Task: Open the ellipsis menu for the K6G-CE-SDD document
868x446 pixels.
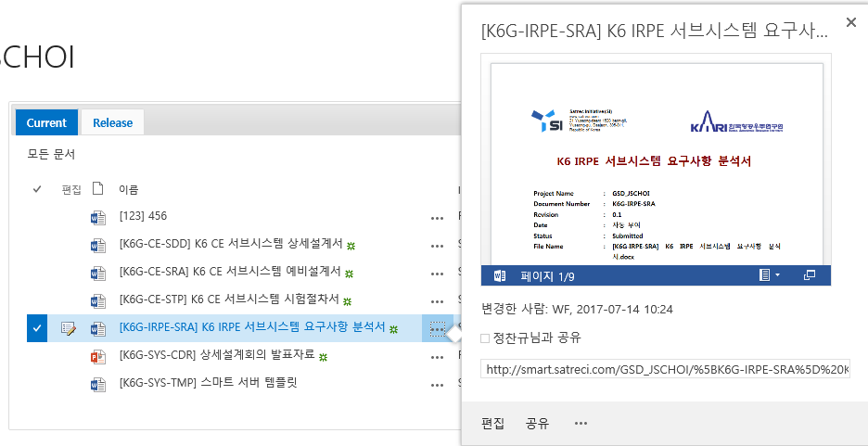Action: 437,245
